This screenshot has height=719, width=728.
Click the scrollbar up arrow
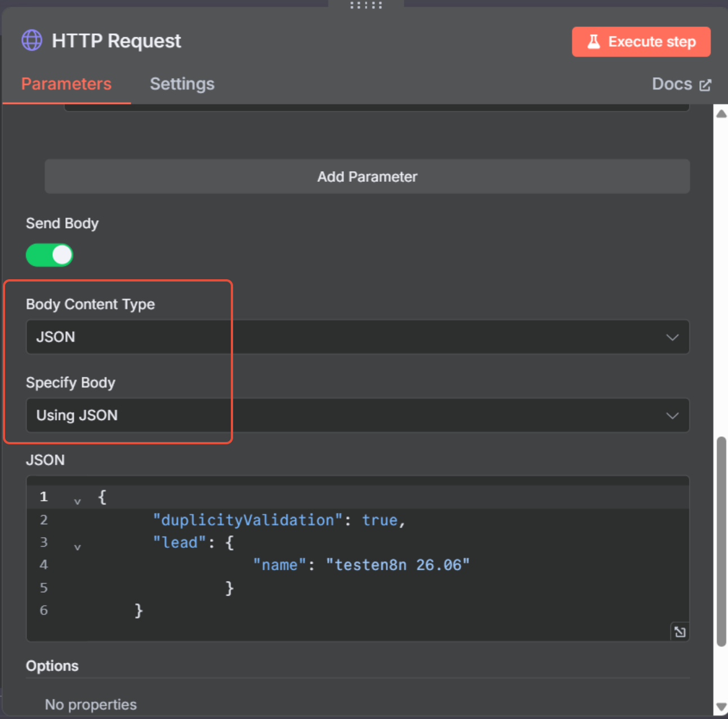pos(721,113)
